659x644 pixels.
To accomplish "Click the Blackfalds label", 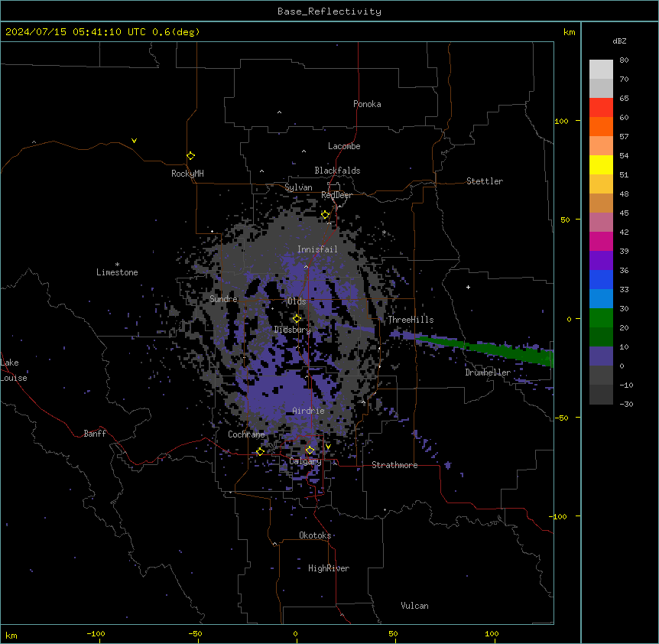I will [x=337, y=171].
